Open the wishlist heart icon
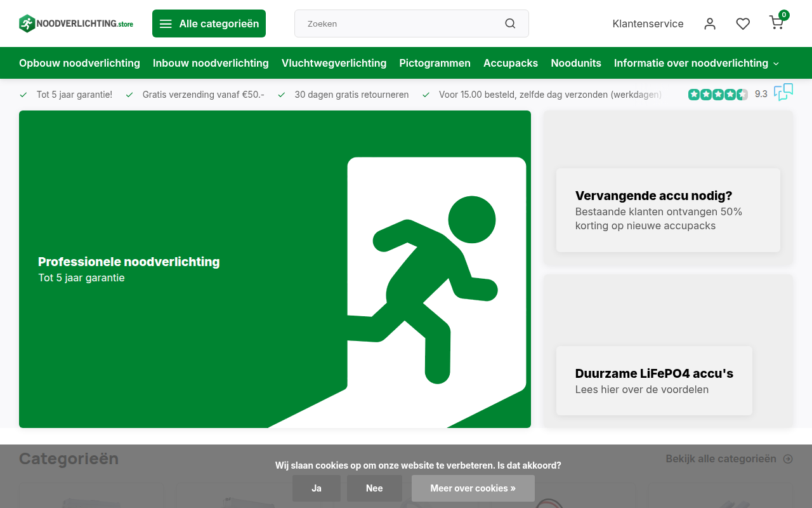The image size is (812, 508). point(743,23)
